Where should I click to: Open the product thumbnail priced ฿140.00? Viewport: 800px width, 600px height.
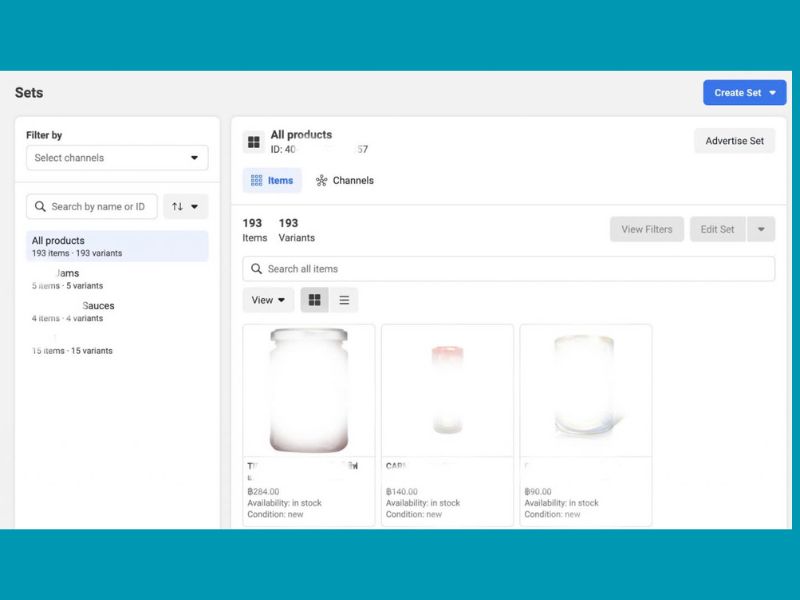[x=447, y=390]
